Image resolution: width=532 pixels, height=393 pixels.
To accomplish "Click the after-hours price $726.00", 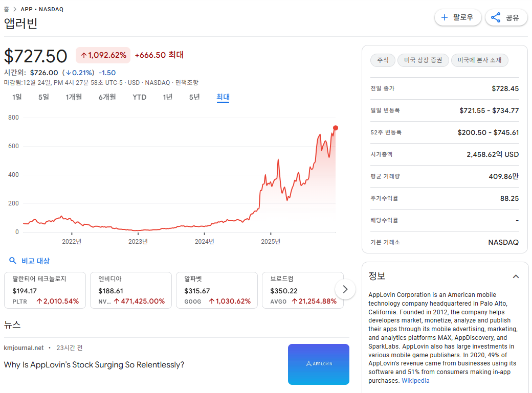I will coord(44,73).
